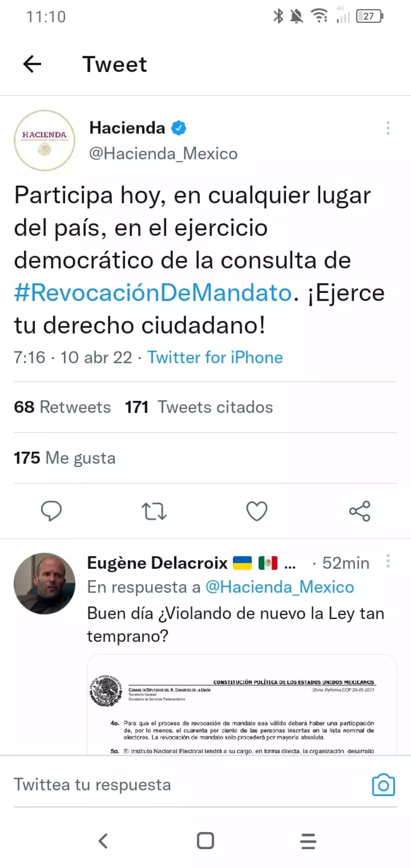411x868 pixels.
Task: Open Hacienda tweet's three-dot options menu
Action: (x=388, y=128)
